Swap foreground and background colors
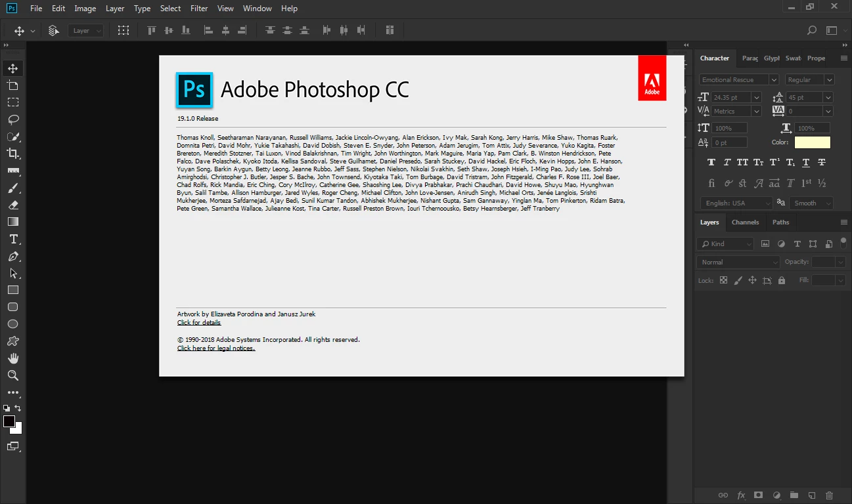852x504 pixels. pyautogui.click(x=18, y=408)
